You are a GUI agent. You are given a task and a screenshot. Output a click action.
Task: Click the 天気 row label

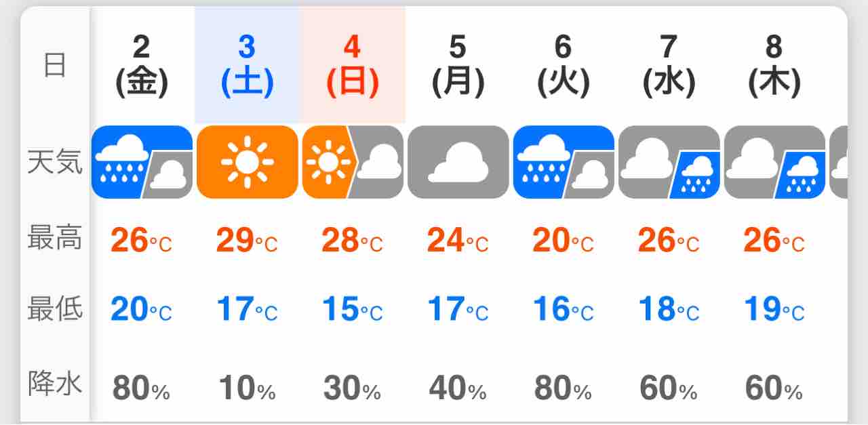[54, 163]
